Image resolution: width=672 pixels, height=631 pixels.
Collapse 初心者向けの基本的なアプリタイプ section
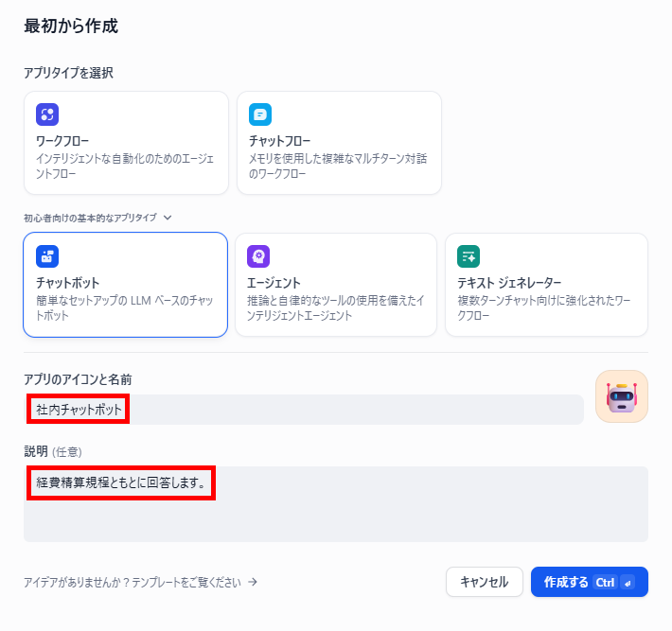coord(97,218)
